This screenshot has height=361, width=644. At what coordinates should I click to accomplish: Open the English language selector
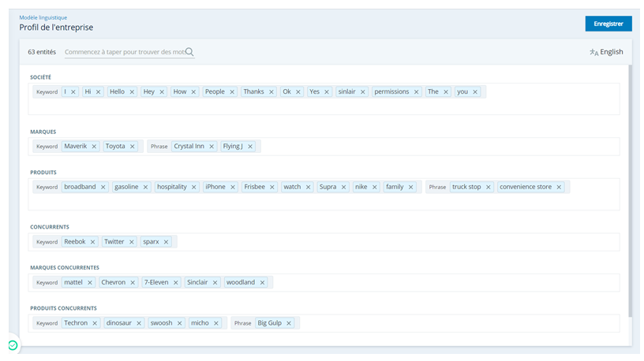606,52
